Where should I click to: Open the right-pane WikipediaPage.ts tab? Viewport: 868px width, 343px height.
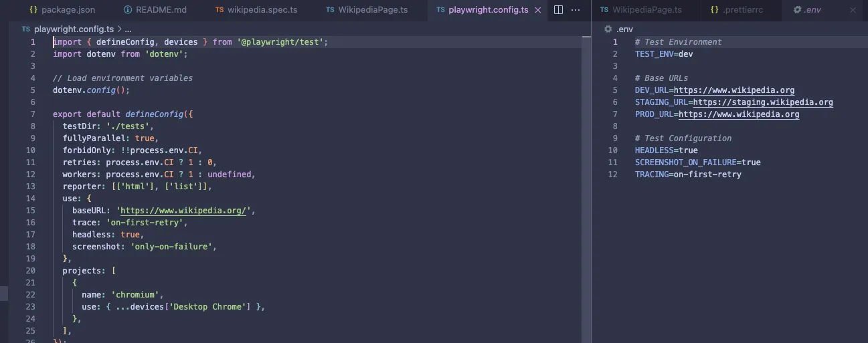coord(641,10)
